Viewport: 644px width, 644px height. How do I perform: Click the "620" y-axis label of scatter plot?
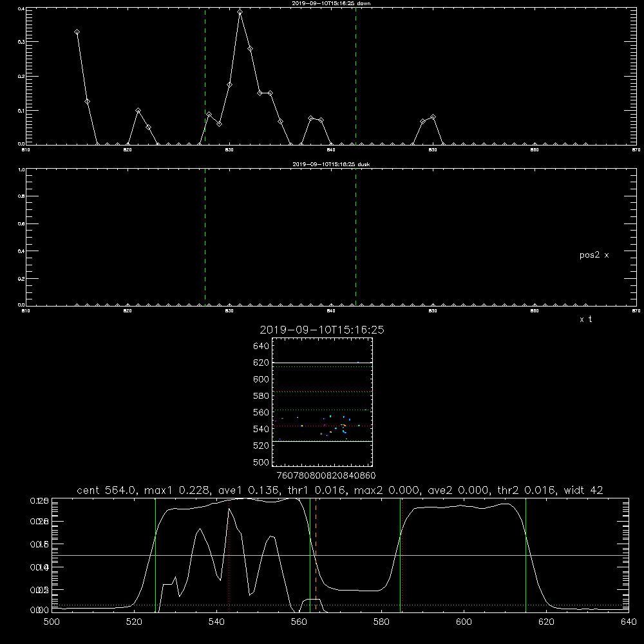coord(261,363)
